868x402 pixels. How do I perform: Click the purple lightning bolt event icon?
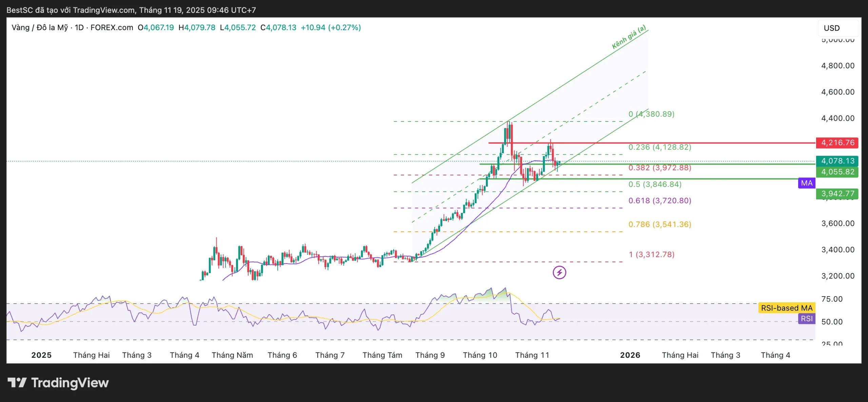pos(559,272)
